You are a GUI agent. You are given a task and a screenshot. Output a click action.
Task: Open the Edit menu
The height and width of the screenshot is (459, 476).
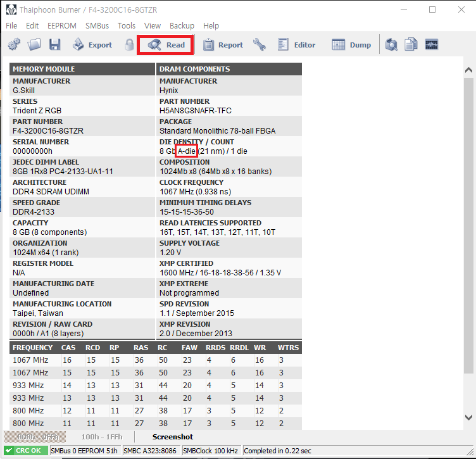(x=32, y=26)
